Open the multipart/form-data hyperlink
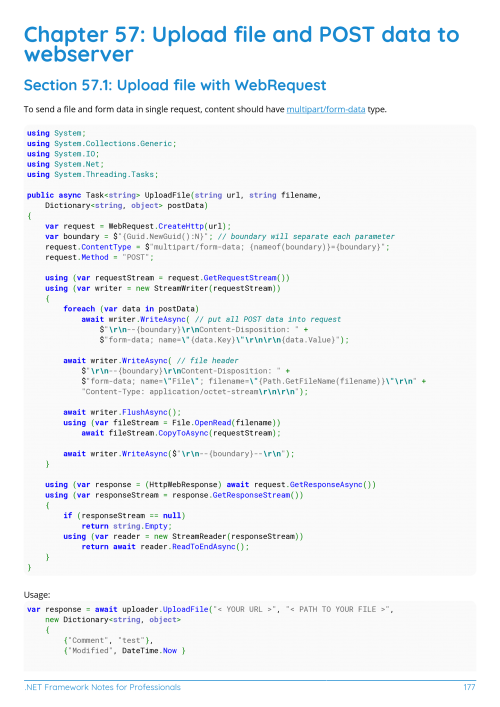This screenshot has width=500, height=707. click(326, 110)
